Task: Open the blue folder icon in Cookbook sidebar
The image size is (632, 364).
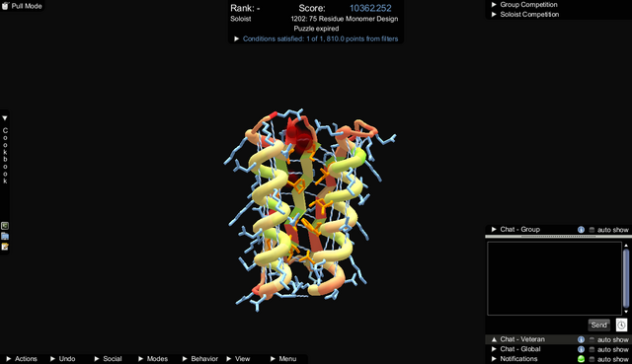Action: pos(5,237)
